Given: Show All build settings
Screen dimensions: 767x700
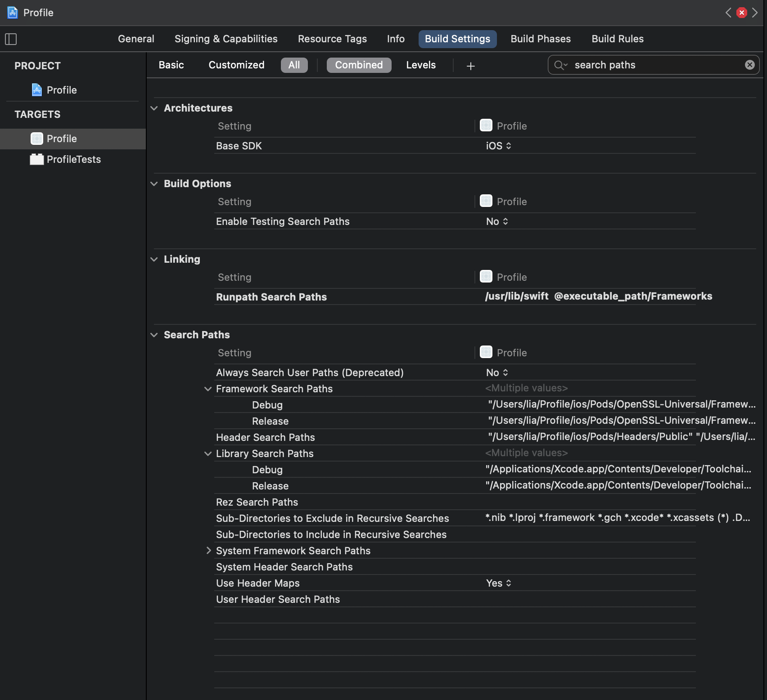Looking at the screenshot, I should pyautogui.click(x=294, y=65).
